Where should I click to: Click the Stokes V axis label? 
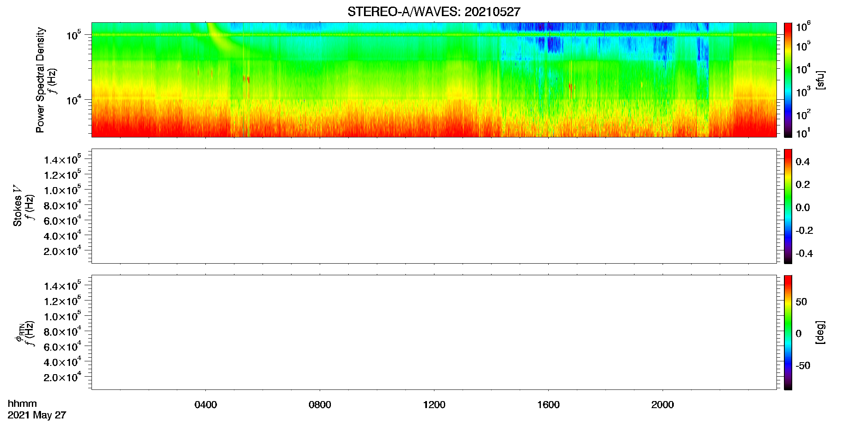[x=17, y=206]
